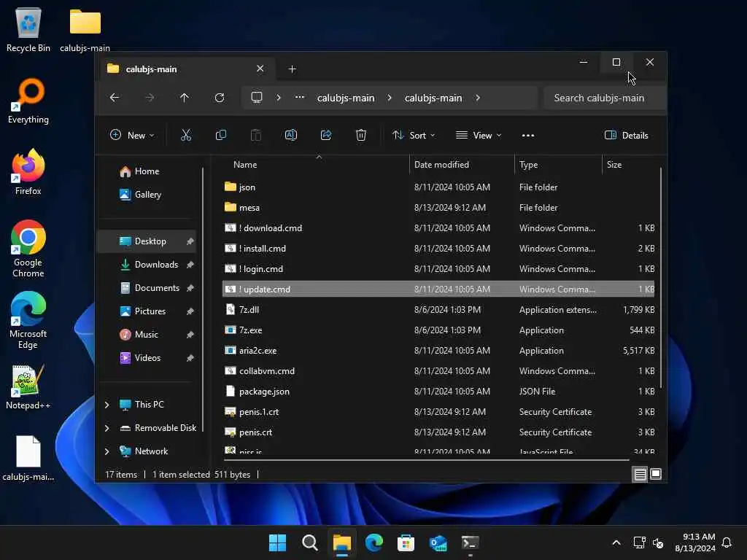
Task: Open the See more (three dots) toolbar menu
Action: [528, 135]
